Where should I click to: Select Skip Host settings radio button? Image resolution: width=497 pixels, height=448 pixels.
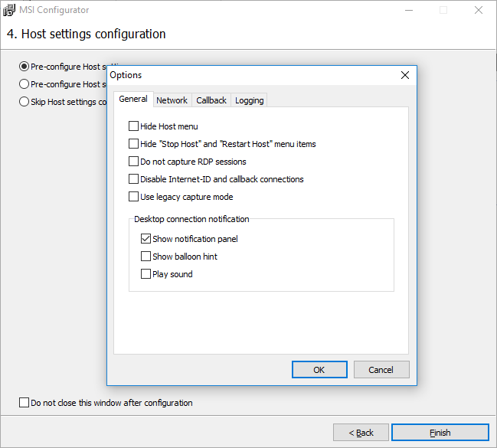pyautogui.click(x=25, y=102)
